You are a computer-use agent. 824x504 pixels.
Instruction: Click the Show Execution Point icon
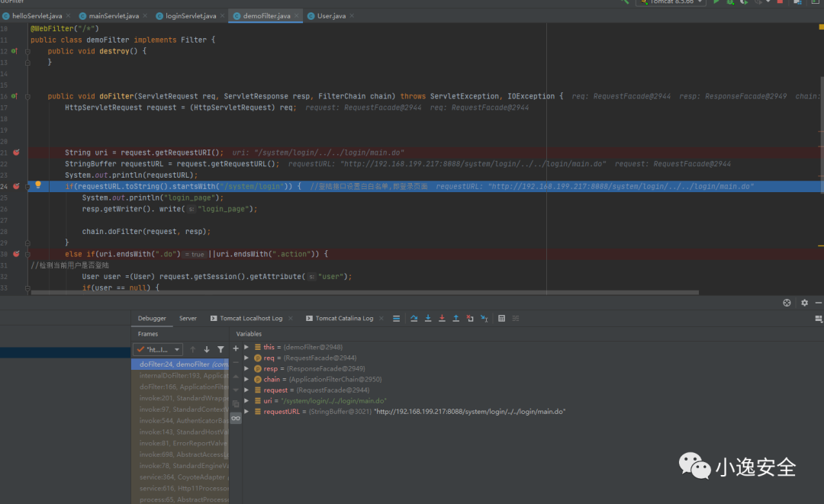click(x=396, y=318)
